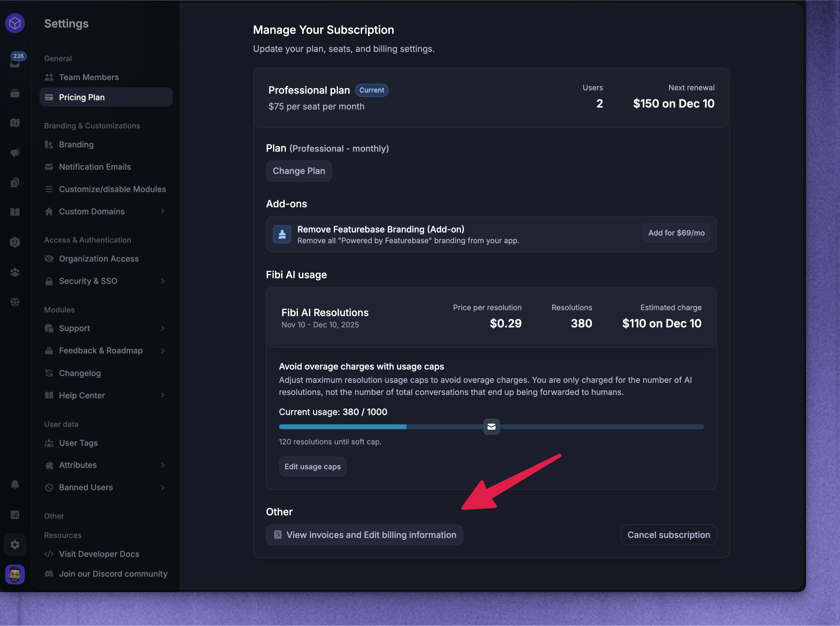
Task: Open the feedback stack icon in rail
Action: pyautogui.click(x=15, y=93)
